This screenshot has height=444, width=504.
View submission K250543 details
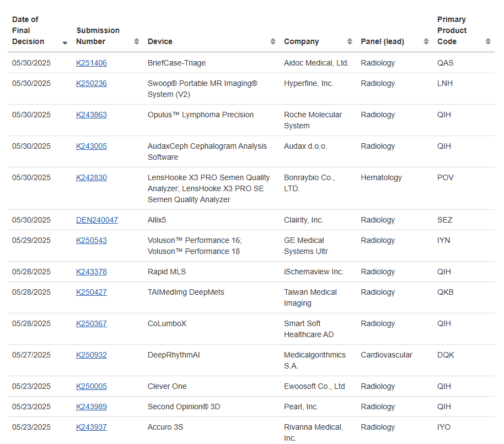92,240
